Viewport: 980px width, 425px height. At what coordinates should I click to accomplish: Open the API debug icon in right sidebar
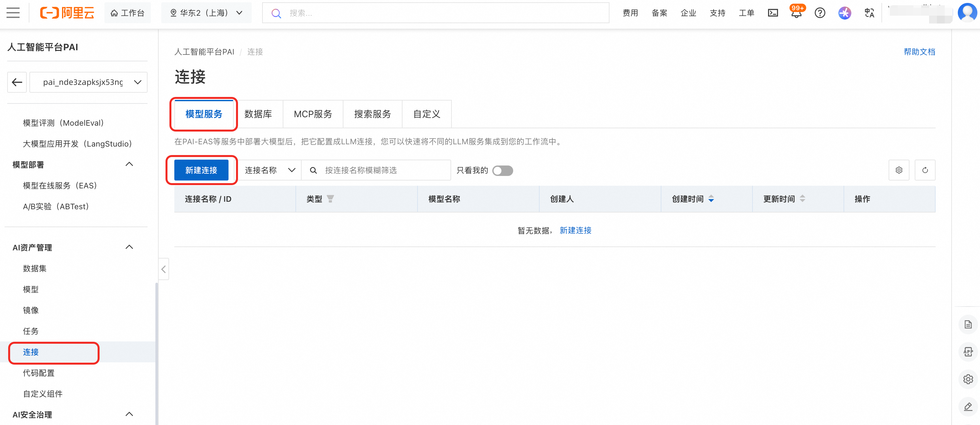click(x=968, y=352)
